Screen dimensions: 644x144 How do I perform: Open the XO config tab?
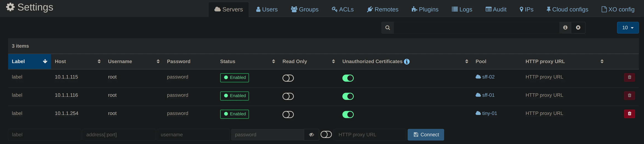(x=618, y=10)
